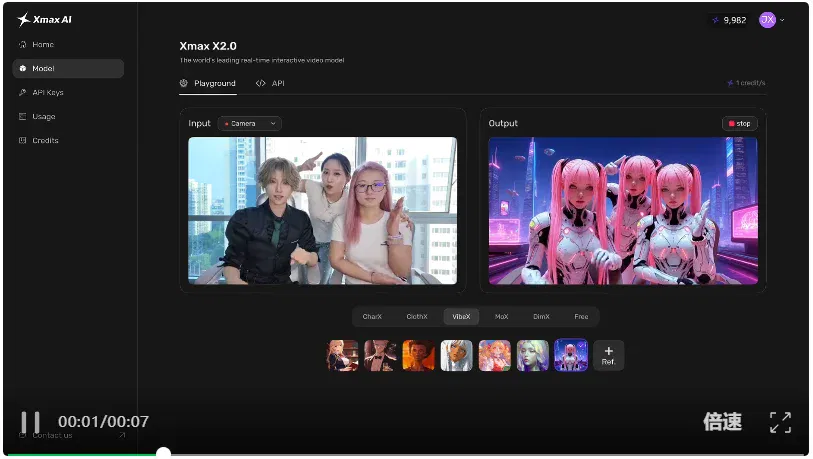Open the 倍速 playback speed option

(722, 422)
